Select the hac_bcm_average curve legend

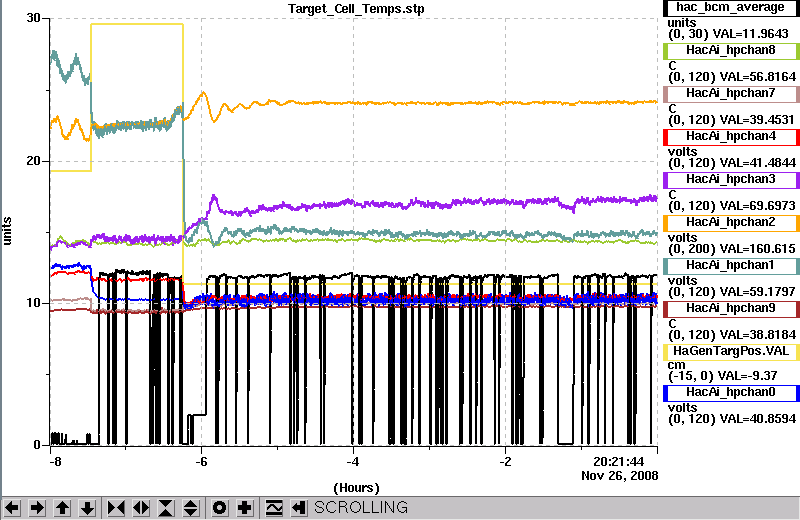[x=731, y=8]
